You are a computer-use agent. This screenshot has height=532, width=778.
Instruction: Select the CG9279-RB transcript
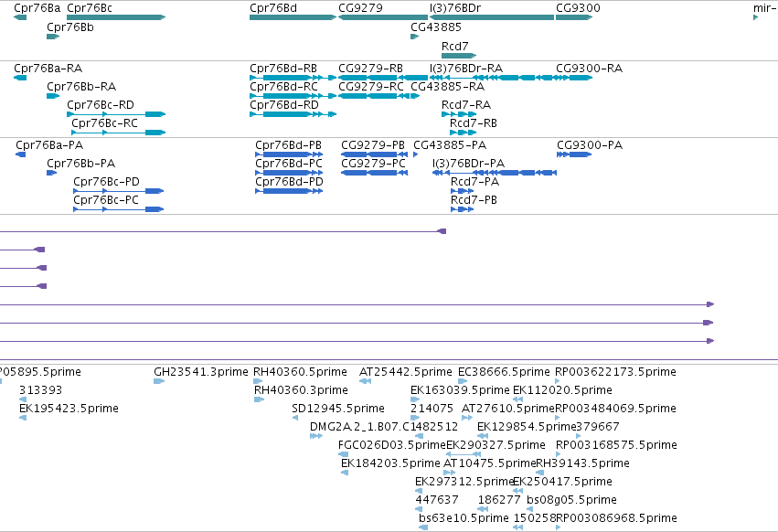click(383, 78)
